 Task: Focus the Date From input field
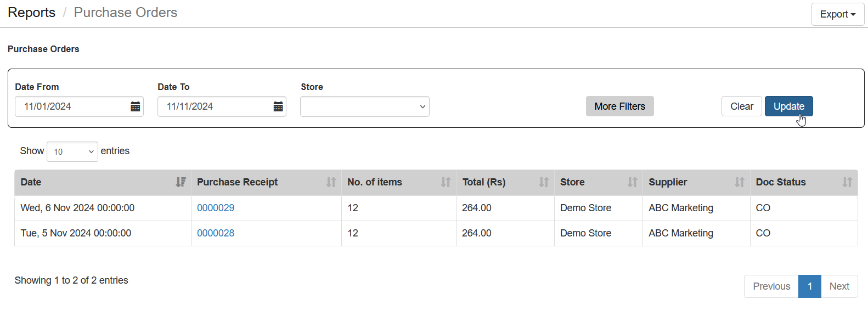72,106
